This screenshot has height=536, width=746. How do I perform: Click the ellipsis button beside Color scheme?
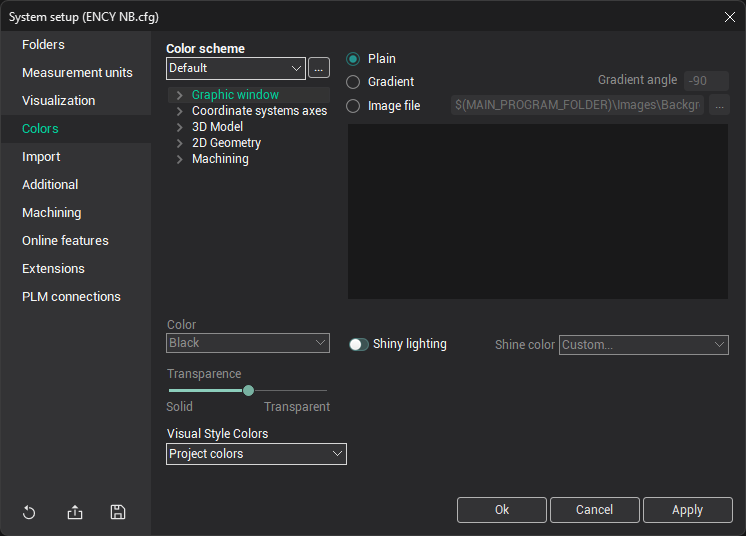pyautogui.click(x=319, y=68)
